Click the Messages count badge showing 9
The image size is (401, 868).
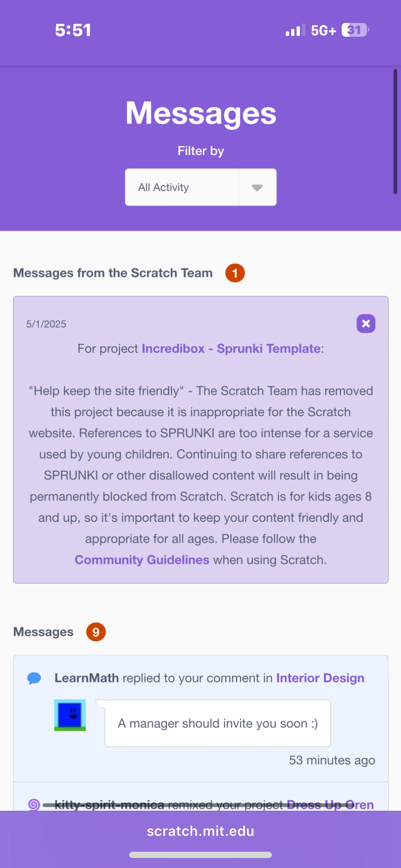(x=96, y=632)
